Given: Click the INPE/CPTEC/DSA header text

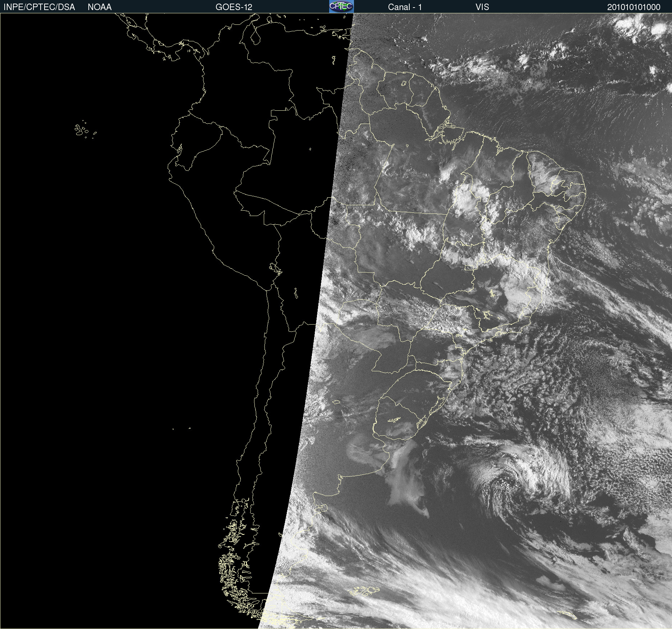Looking at the screenshot, I should tap(39, 7).
